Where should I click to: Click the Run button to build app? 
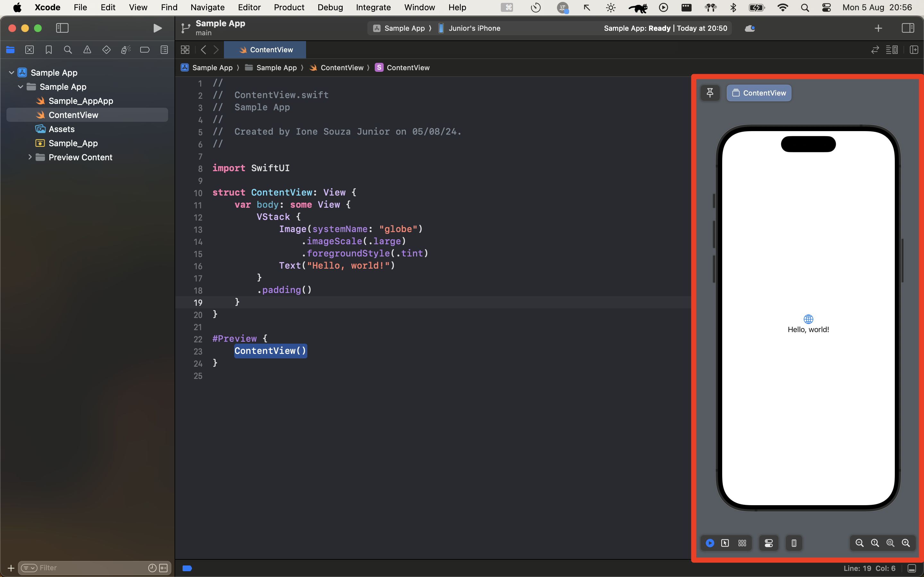[x=157, y=28]
